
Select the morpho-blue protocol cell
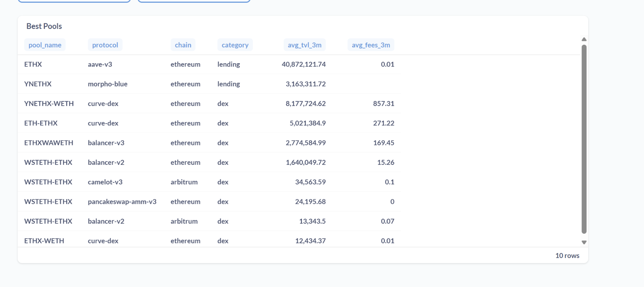(107, 84)
